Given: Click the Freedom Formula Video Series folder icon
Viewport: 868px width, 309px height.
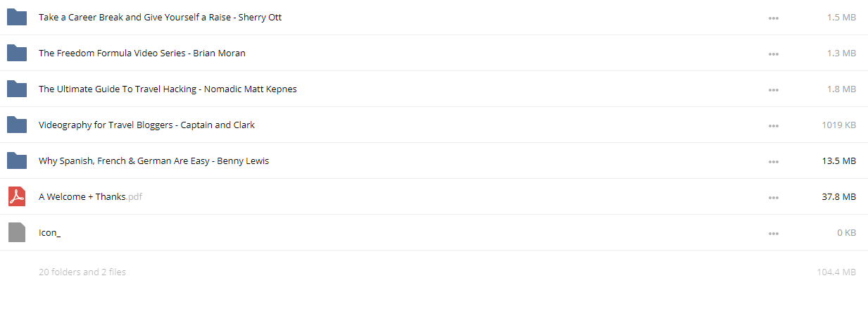Looking at the screenshot, I should (17, 53).
